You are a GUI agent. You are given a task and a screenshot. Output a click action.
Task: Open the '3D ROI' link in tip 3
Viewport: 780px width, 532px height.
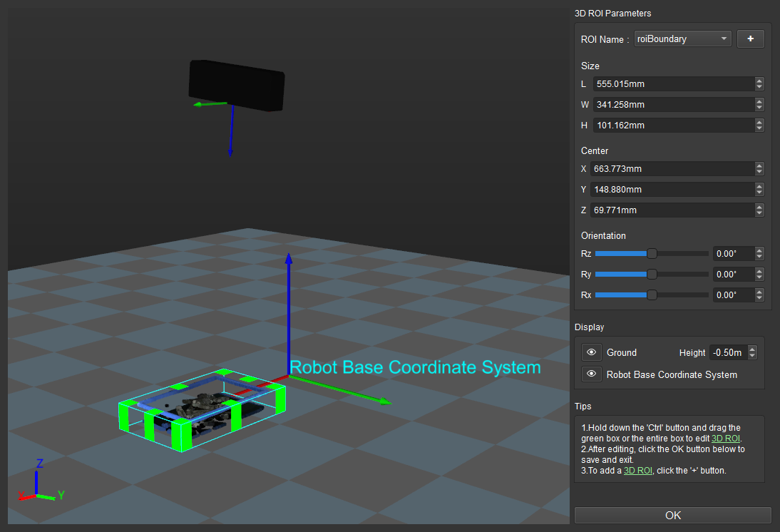pyautogui.click(x=637, y=470)
